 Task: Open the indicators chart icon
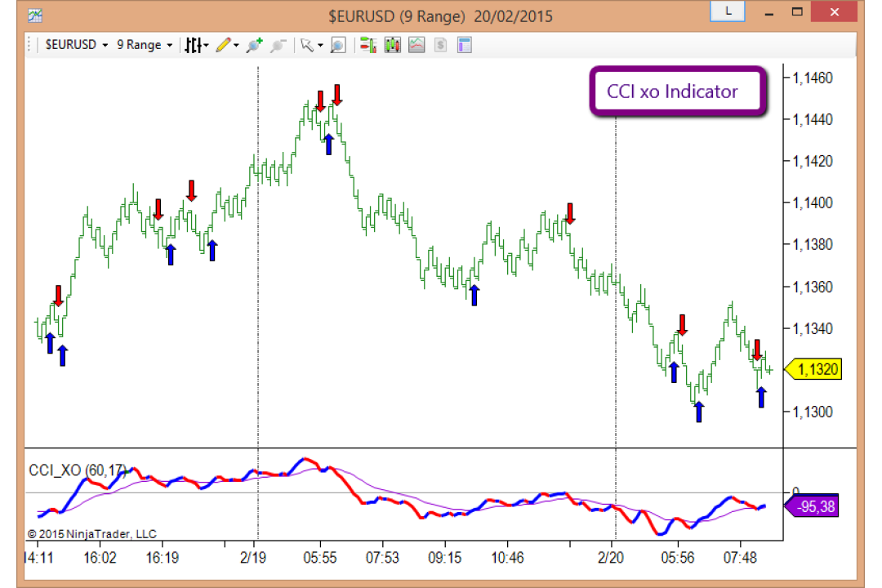[x=416, y=45]
